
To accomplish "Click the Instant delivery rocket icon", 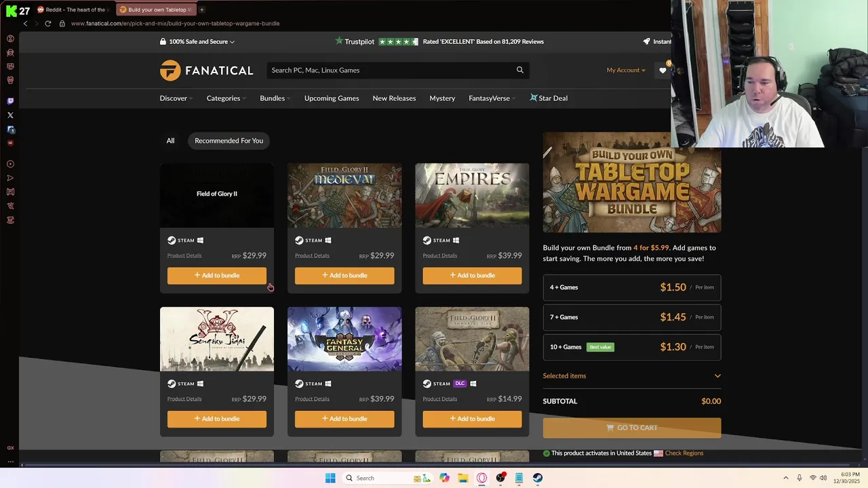I will (646, 41).
